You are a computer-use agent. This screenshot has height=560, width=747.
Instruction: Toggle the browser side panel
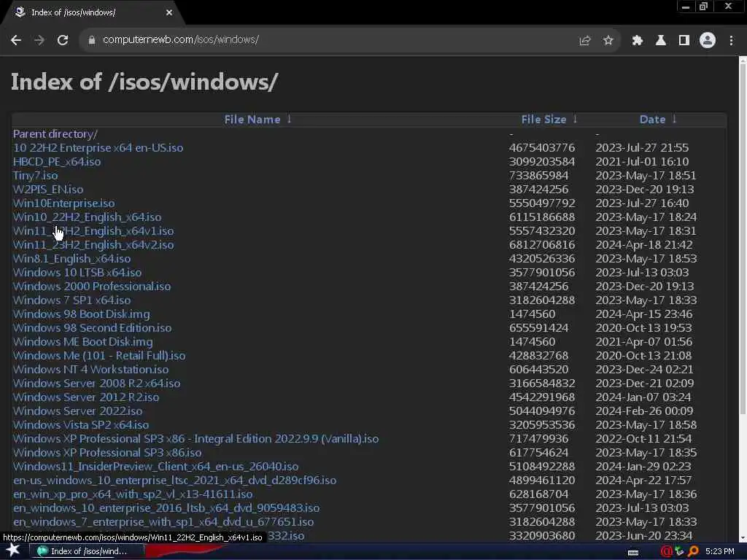(684, 41)
